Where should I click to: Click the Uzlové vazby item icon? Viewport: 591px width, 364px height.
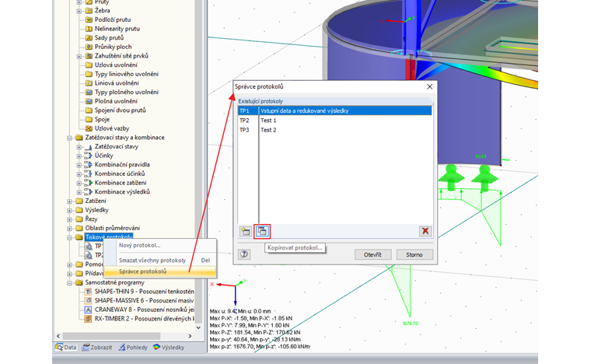89,128
